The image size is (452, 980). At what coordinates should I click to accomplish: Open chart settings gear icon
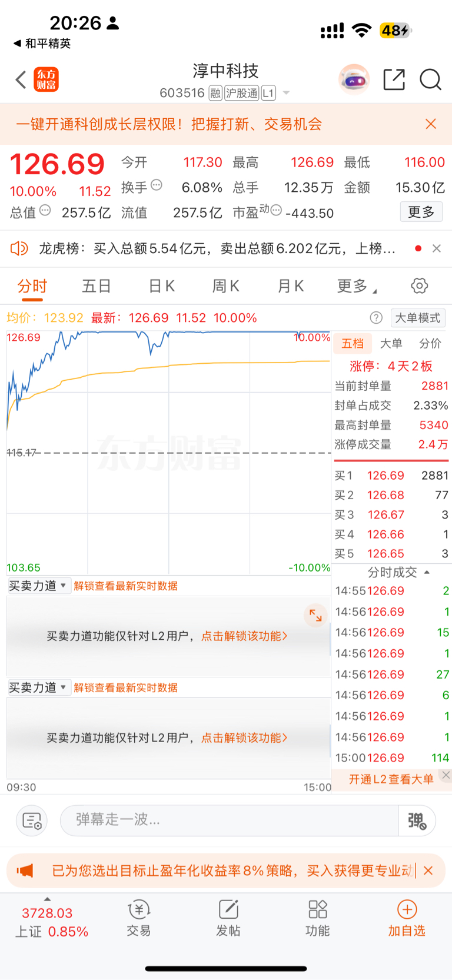click(419, 286)
